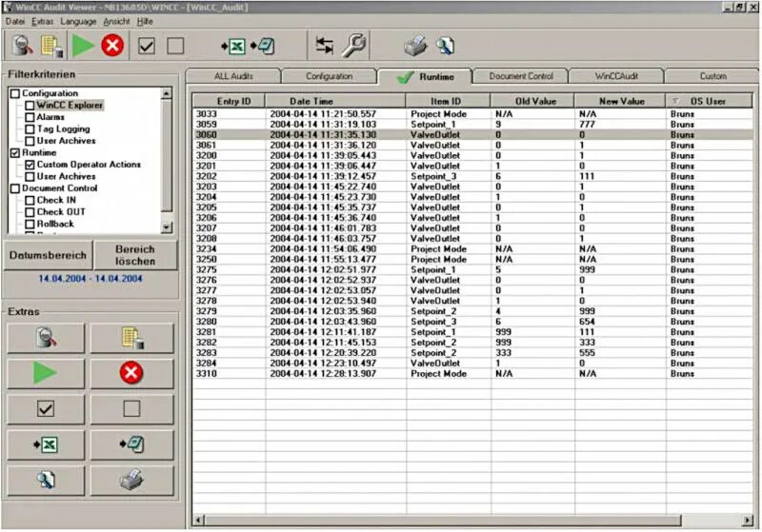Viewport: 762px width, 532px height.
Task: Tick the Configuration filter checkbox
Action: pos(15,93)
